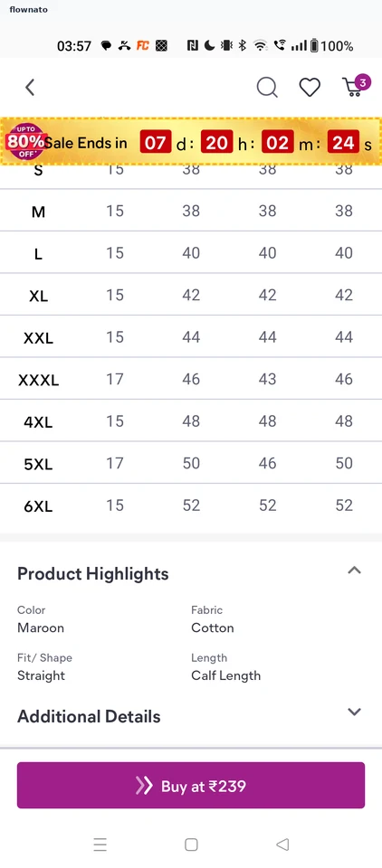382x868 pixels.
Task: Open the search magnifier icon
Action: (x=267, y=87)
